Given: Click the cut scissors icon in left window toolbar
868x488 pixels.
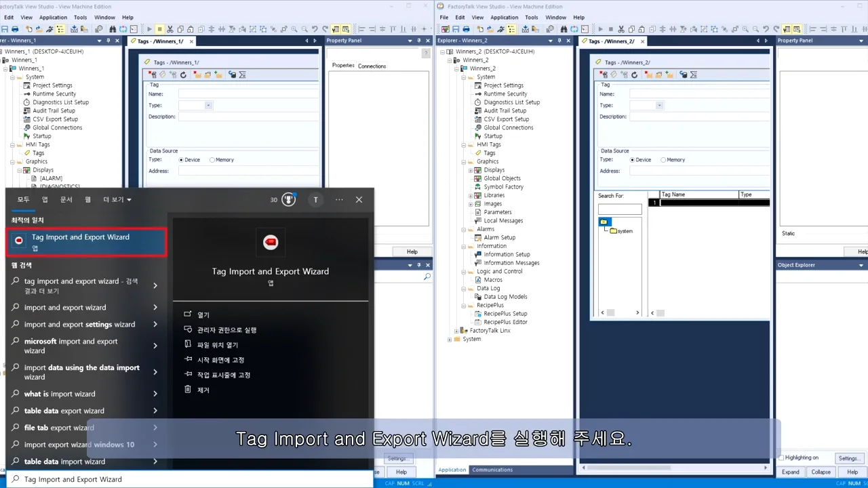Looking at the screenshot, I should [x=170, y=29].
